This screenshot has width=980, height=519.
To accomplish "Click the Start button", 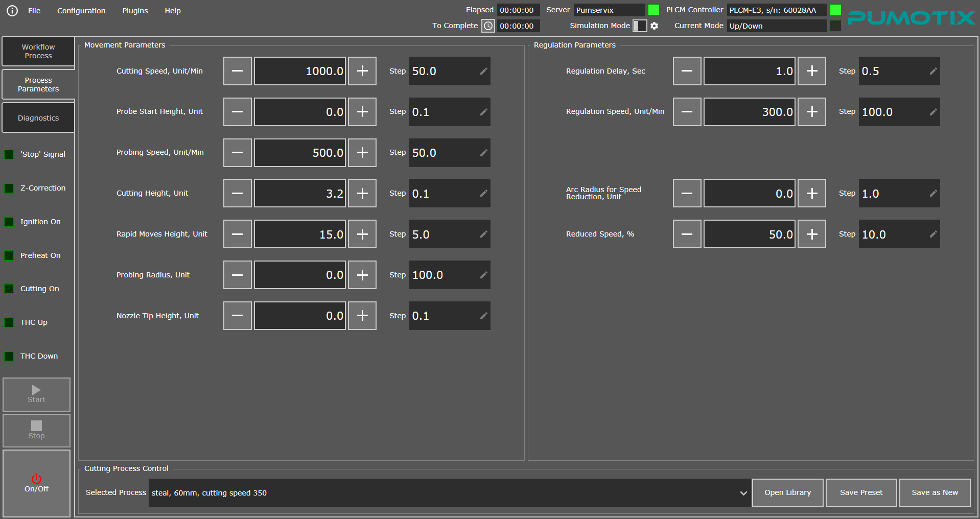I will pos(36,394).
